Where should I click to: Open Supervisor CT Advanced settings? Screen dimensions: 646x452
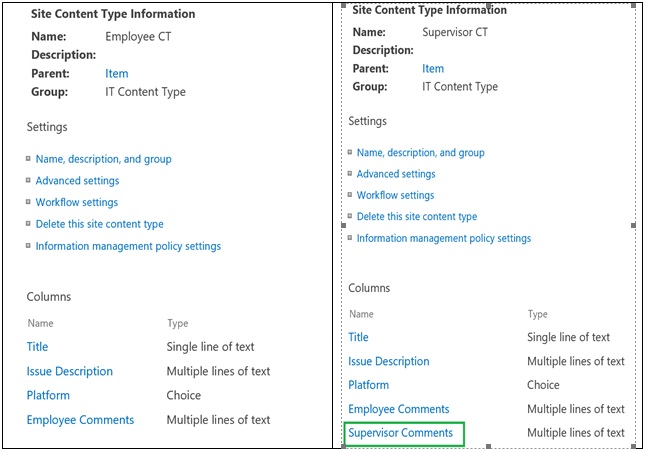coord(396,174)
